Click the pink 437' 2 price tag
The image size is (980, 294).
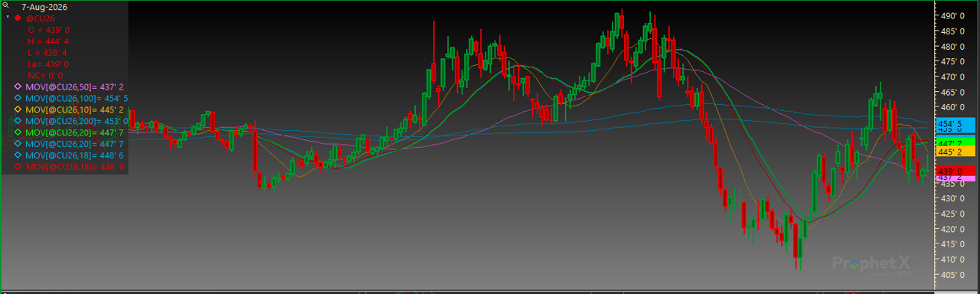pyautogui.click(x=956, y=178)
